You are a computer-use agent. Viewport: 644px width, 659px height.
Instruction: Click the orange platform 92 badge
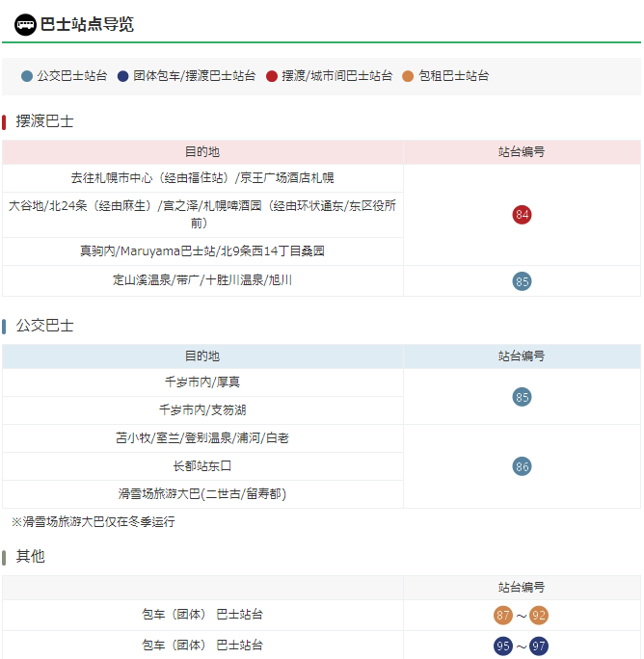[539, 616]
